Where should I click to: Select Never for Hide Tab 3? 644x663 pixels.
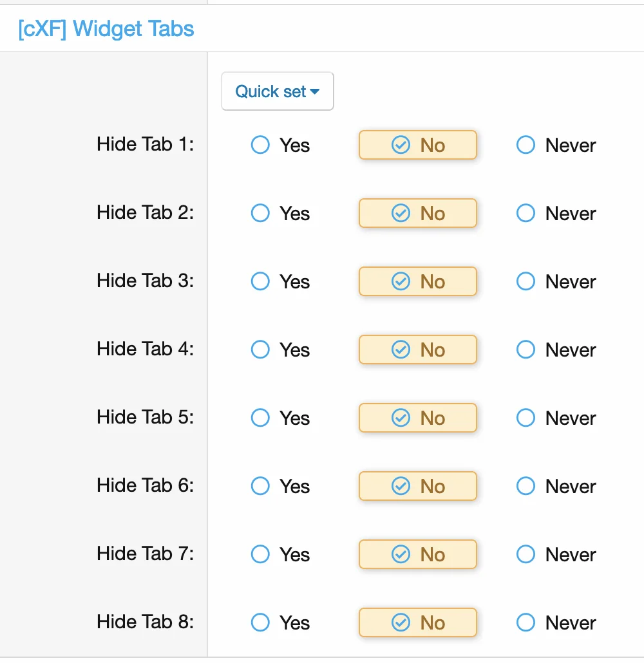[526, 281]
